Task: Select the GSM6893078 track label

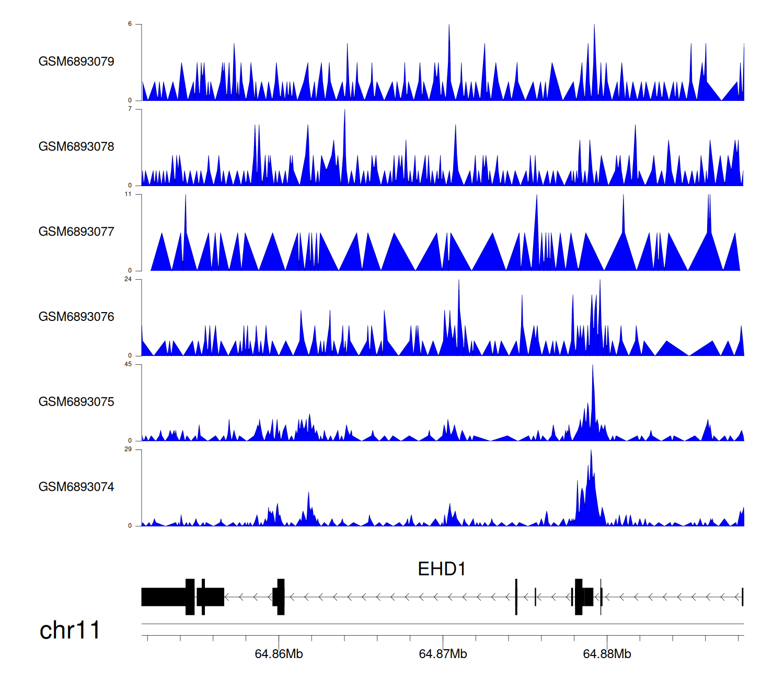Action: point(76,147)
